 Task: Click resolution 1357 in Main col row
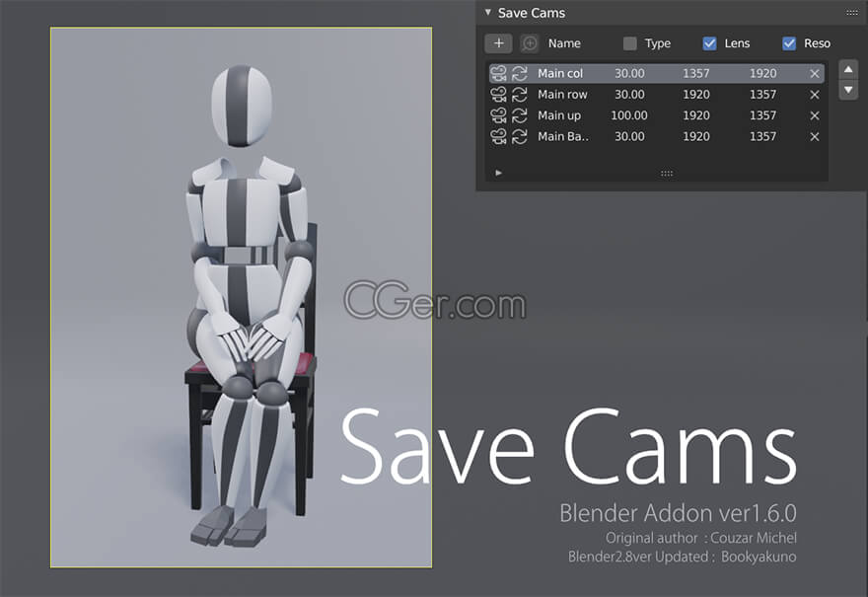[695, 73]
